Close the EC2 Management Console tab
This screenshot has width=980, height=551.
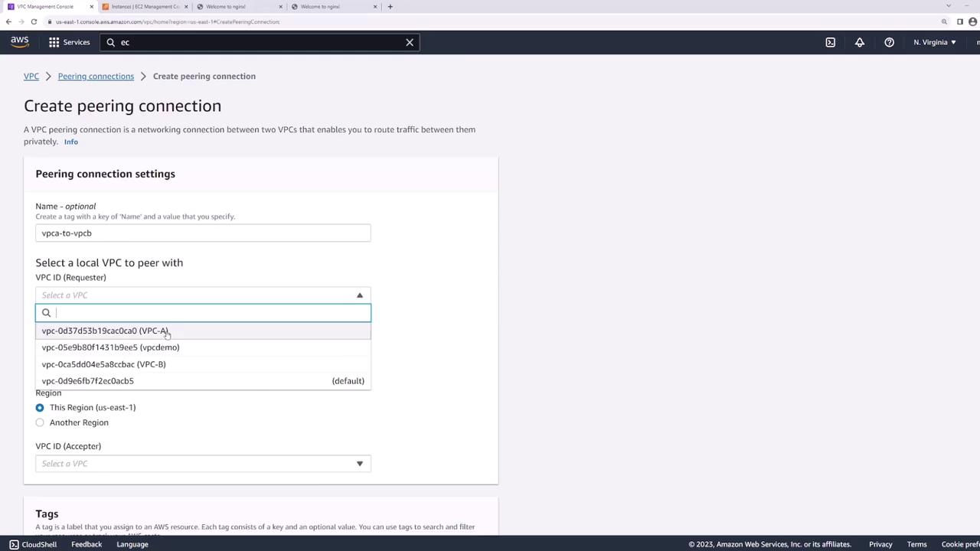pyautogui.click(x=185, y=7)
